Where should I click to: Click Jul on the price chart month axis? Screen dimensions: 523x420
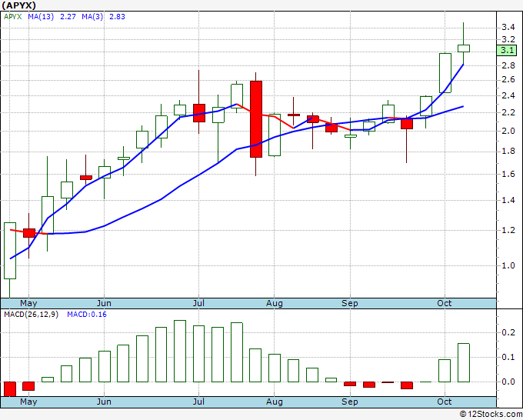pyautogui.click(x=198, y=303)
